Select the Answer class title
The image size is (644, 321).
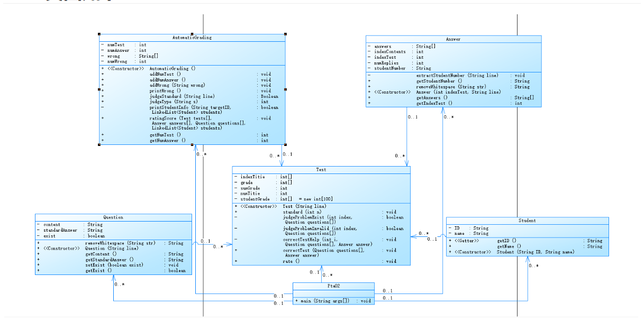coord(453,39)
